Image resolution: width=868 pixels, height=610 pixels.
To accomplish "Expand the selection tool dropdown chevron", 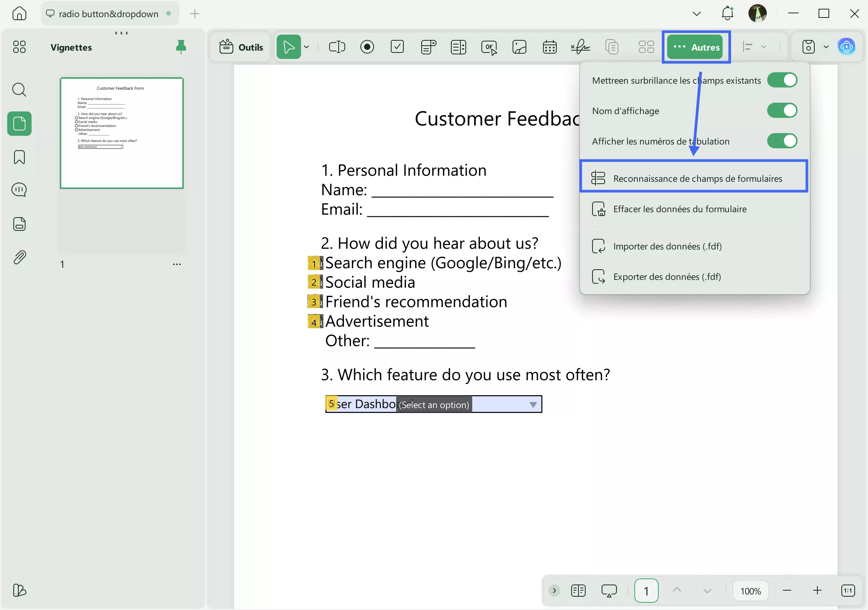I will pos(306,47).
